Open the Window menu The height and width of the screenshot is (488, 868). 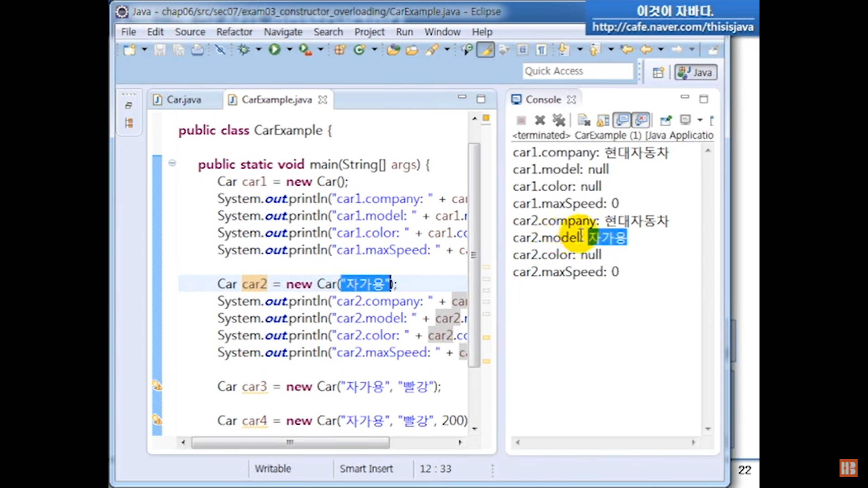click(x=442, y=32)
